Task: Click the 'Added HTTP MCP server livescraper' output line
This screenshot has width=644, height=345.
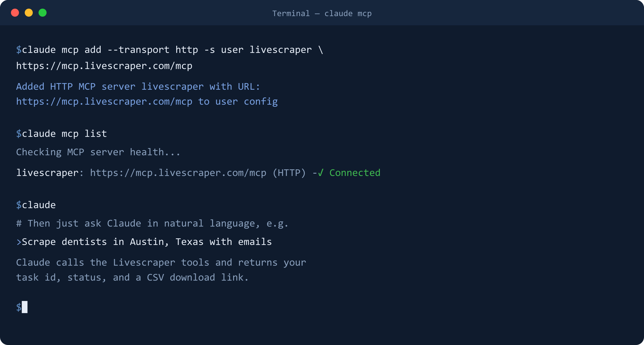Action: 138,87
